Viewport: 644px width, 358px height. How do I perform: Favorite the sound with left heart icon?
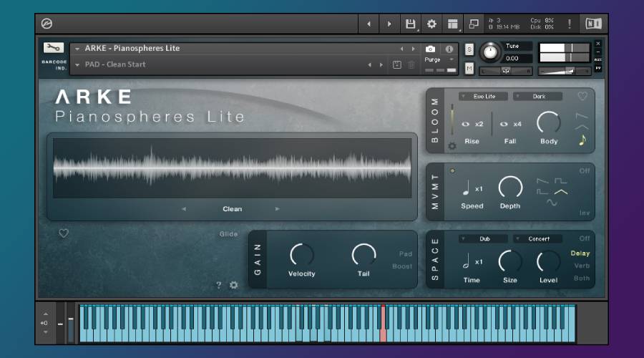[64, 233]
